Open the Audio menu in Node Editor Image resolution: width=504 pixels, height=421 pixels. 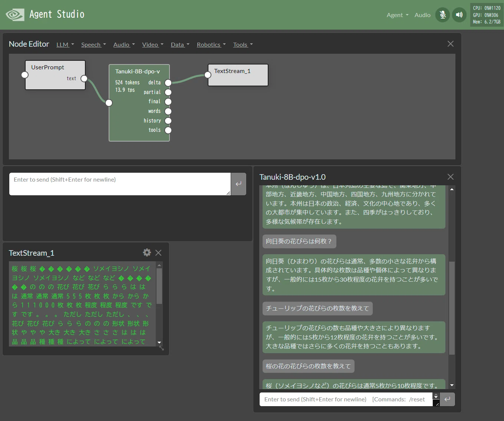(x=124, y=44)
